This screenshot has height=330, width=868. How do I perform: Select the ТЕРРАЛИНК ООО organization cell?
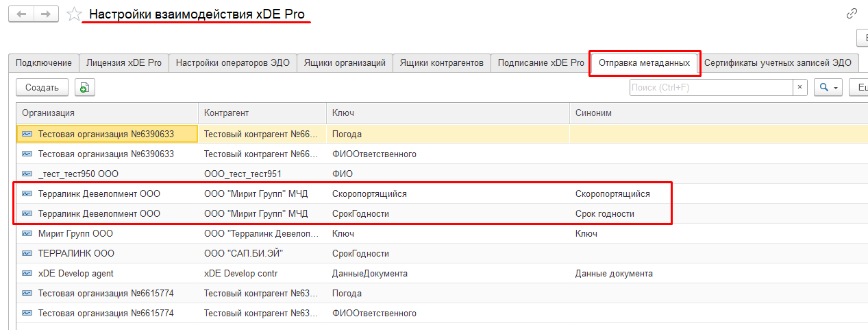click(108, 253)
